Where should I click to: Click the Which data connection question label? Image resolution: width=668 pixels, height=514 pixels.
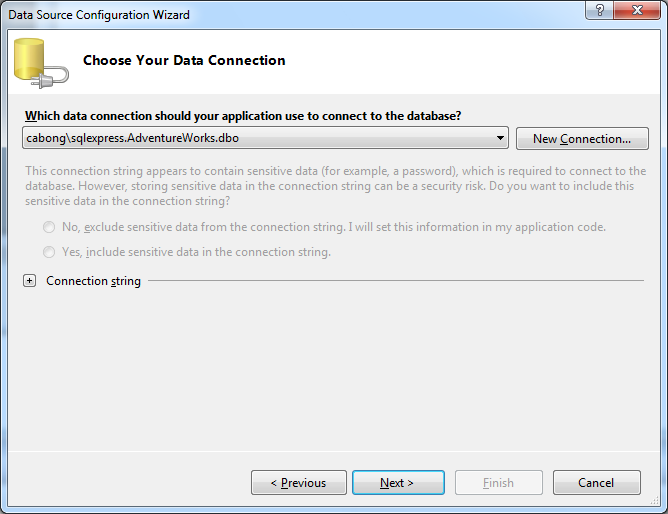click(243, 116)
